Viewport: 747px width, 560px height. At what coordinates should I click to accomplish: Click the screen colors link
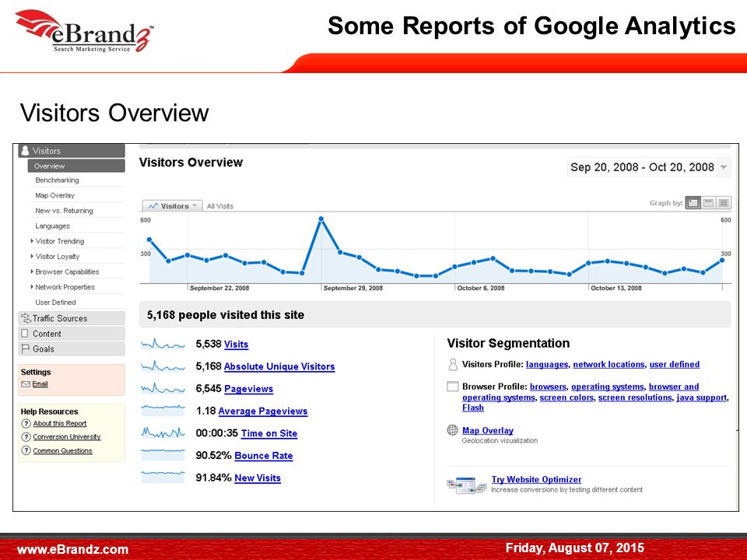coord(566,397)
